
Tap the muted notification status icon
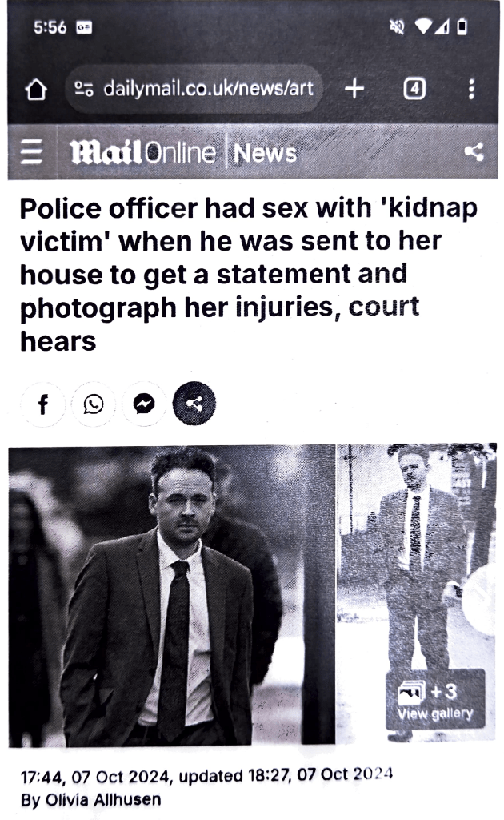coord(397,26)
